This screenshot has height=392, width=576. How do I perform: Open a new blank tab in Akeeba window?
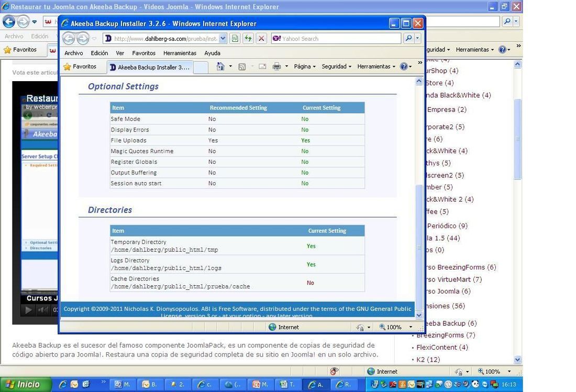coord(201,68)
